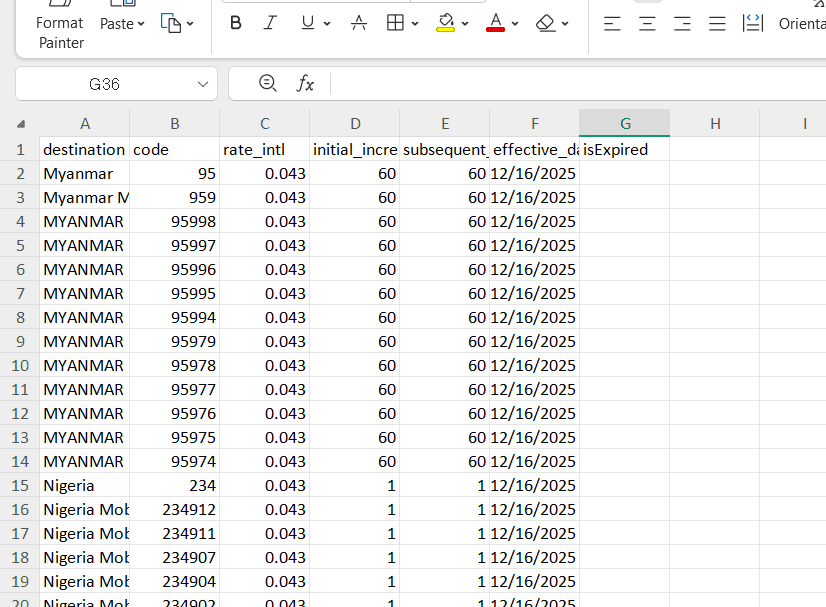Open the Borders dropdown arrow
826x607 pixels.
[x=415, y=23]
